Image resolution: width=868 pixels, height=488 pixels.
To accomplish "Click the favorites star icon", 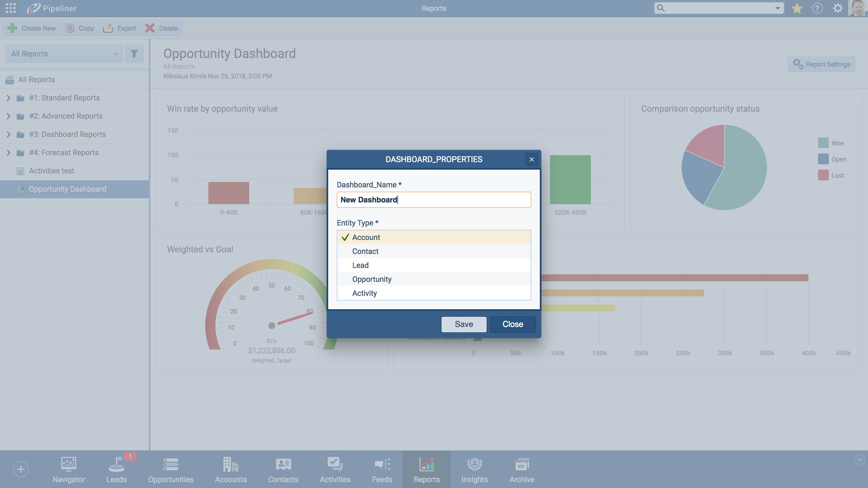I will [797, 8].
